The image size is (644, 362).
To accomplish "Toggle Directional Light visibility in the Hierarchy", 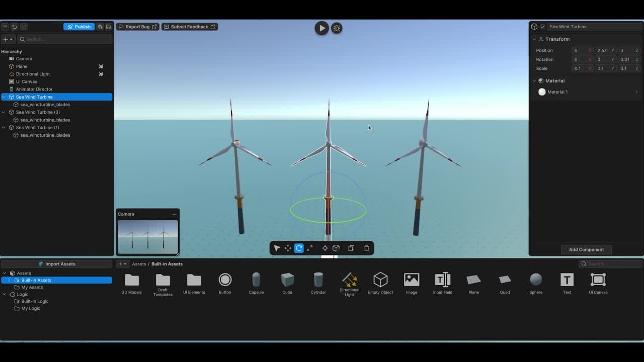I will tap(101, 74).
